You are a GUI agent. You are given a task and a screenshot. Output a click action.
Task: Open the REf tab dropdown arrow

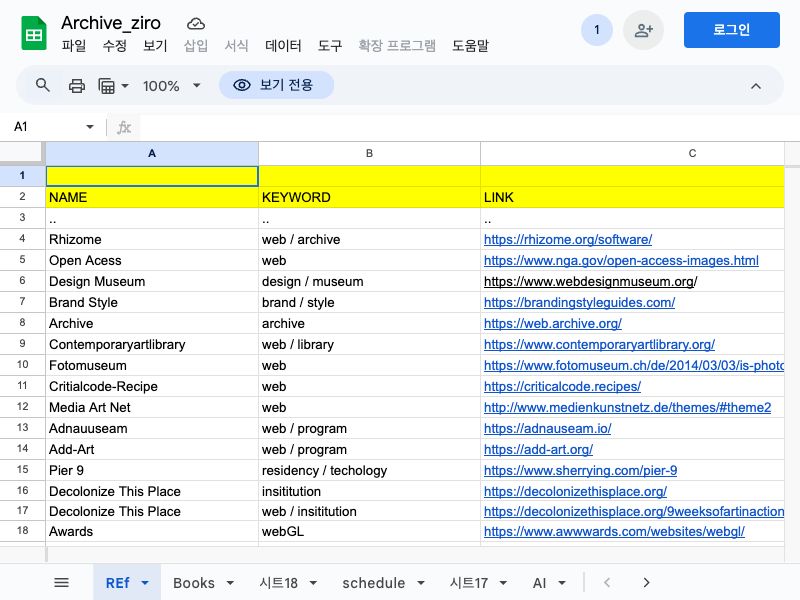(x=145, y=583)
